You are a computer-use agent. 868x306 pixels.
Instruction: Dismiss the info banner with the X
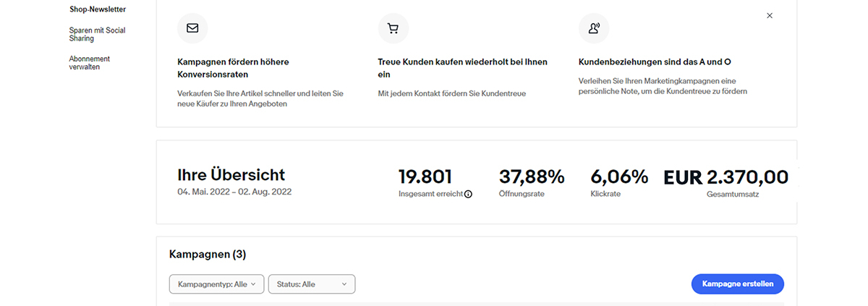770,15
